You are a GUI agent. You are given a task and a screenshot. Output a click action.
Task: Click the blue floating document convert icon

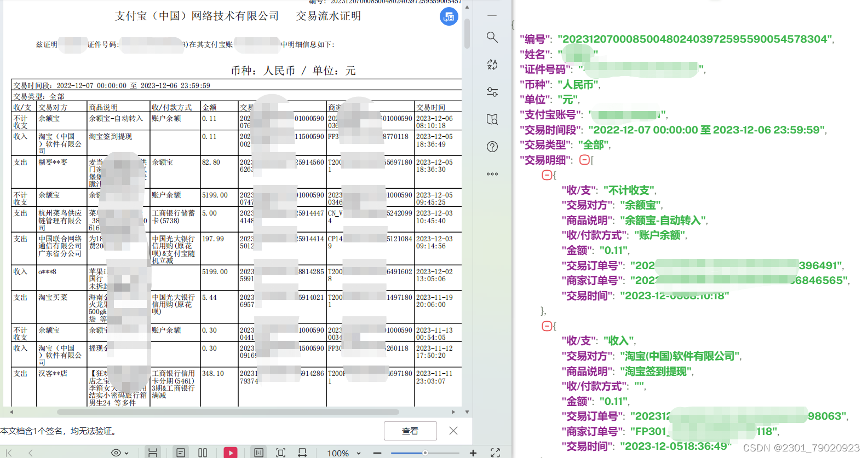point(449,16)
